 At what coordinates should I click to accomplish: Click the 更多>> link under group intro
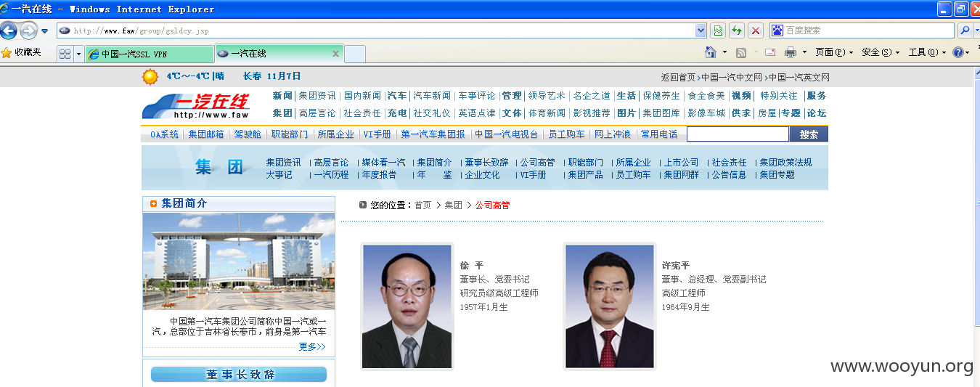[x=312, y=347]
